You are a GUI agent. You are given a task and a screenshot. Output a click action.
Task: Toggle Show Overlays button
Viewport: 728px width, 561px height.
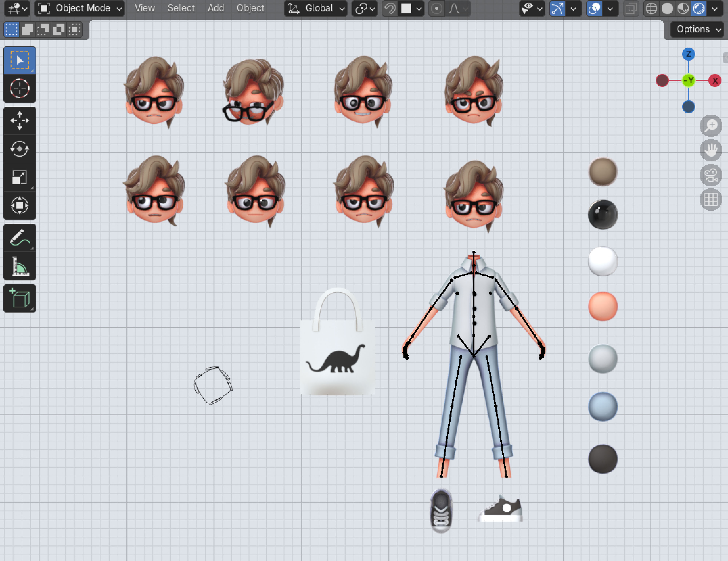pyautogui.click(x=594, y=8)
